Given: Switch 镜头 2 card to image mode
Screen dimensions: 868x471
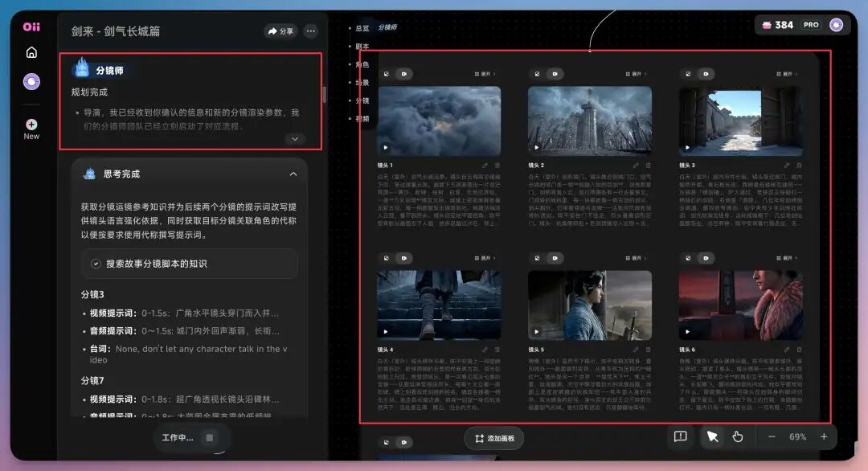Looking at the screenshot, I should [537, 74].
